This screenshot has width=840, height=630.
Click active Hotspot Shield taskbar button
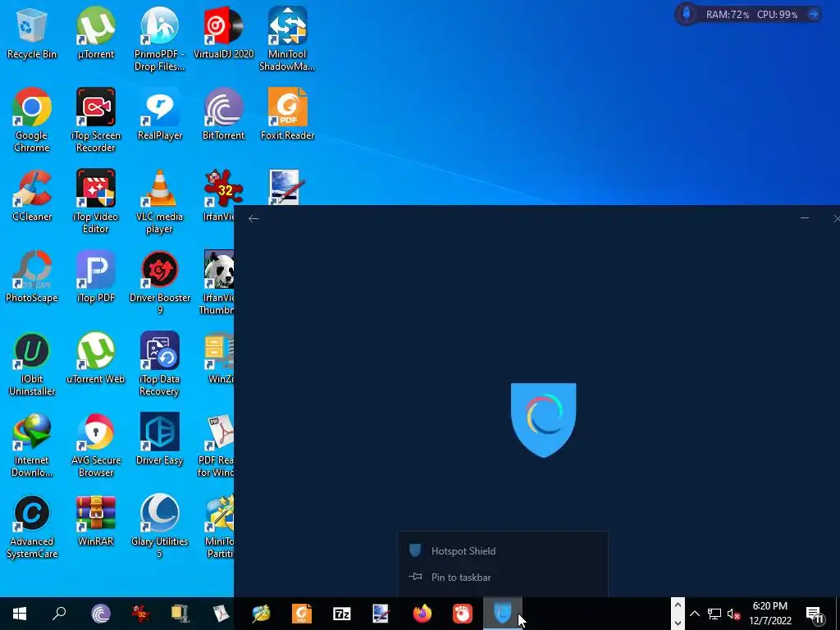pyautogui.click(x=503, y=614)
